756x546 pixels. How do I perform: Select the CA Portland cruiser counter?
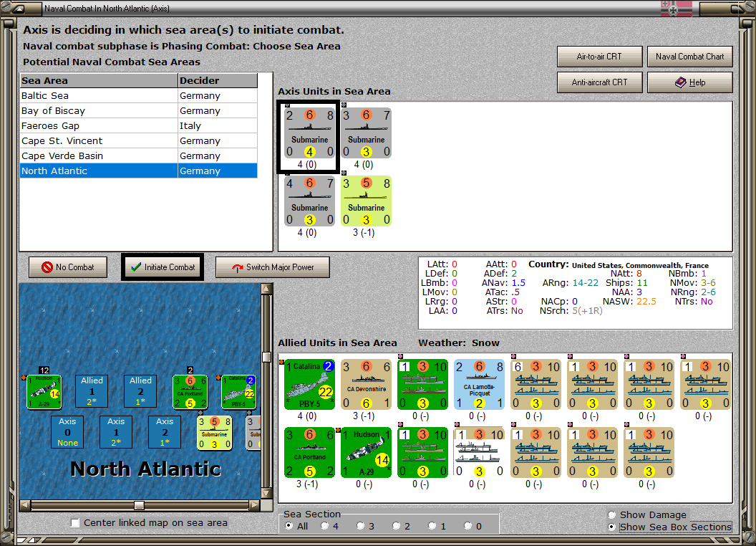pos(309,452)
